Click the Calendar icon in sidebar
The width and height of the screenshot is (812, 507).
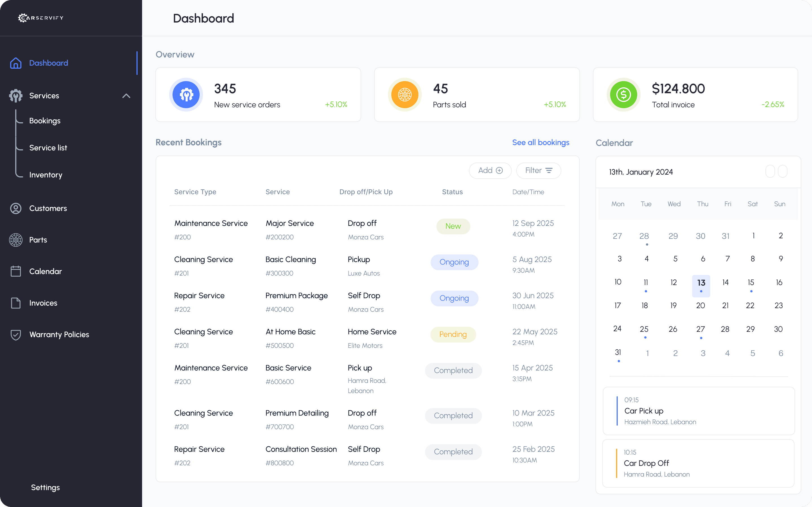[x=16, y=271]
